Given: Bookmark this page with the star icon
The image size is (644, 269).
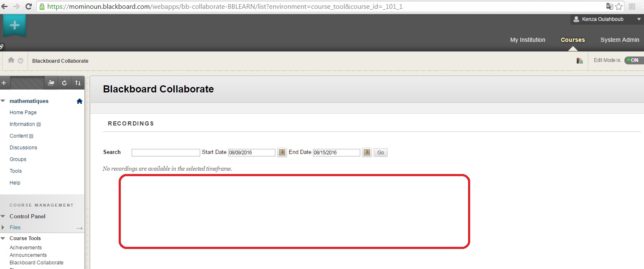Looking at the screenshot, I should click(619, 7).
